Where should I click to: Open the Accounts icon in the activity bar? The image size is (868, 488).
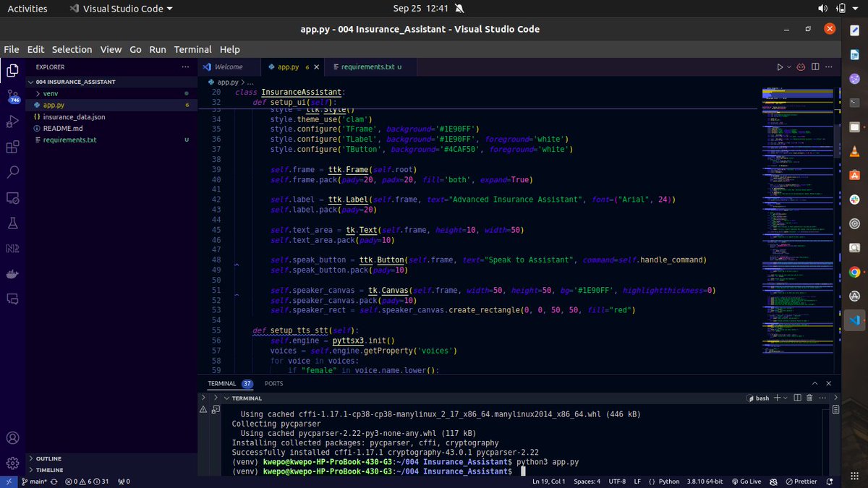12,438
